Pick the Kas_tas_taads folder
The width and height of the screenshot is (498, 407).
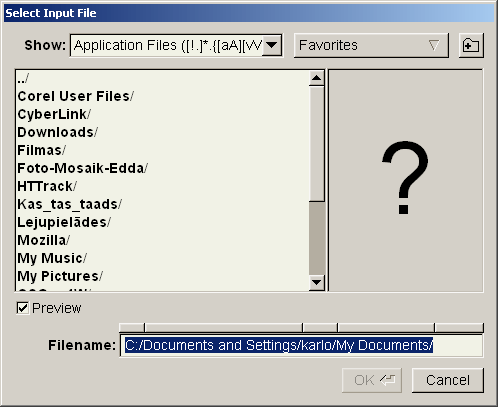pyautogui.click(x=163, y=204)
